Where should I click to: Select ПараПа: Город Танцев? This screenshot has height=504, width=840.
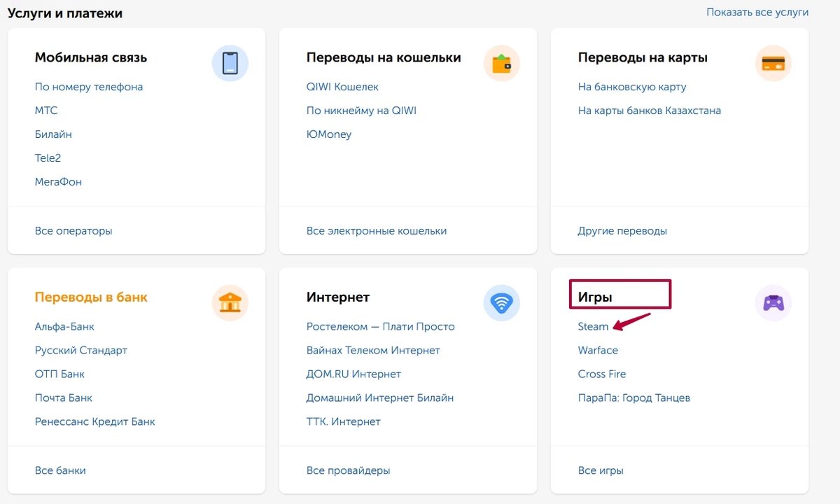[x=634, y=398]
